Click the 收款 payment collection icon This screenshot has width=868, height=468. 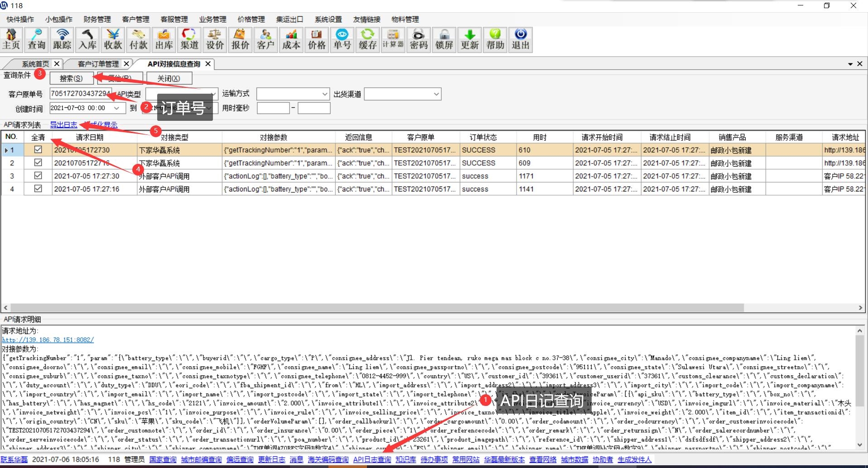113,39
